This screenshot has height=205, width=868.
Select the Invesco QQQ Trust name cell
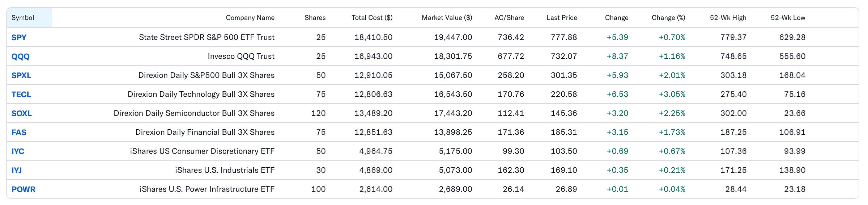click(x=241, y=56)
